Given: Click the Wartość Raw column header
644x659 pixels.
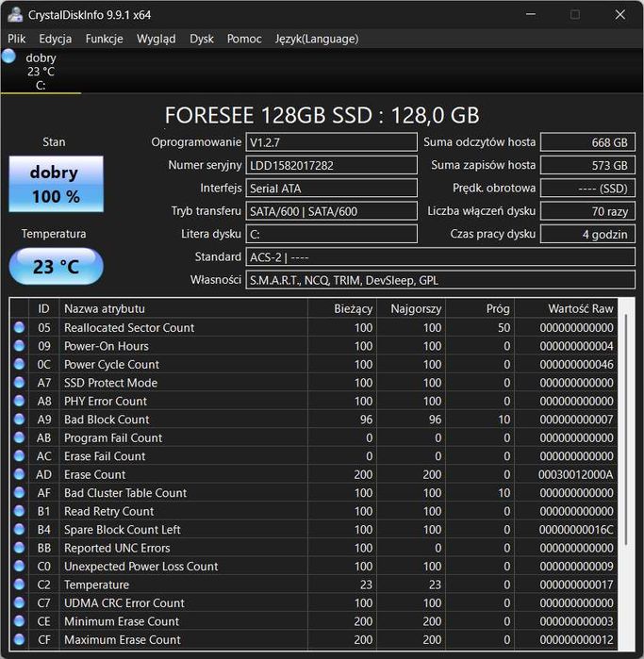Looking at the screenshot, I should [567, 309].
